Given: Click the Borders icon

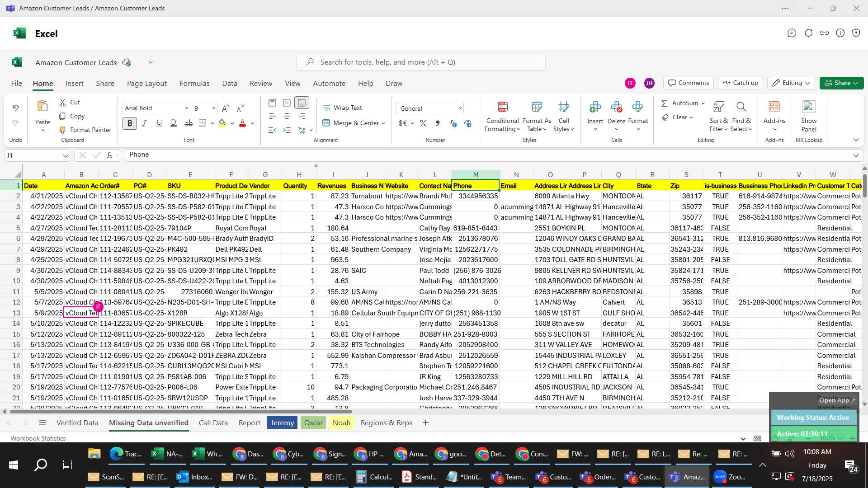Looking at the screenshot, I should coord(203,123).
